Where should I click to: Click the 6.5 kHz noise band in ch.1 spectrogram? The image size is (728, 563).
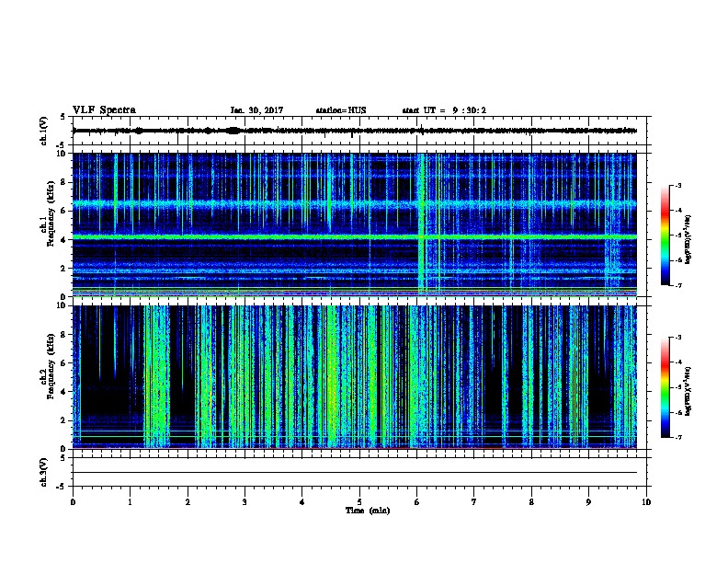[355, 204]
